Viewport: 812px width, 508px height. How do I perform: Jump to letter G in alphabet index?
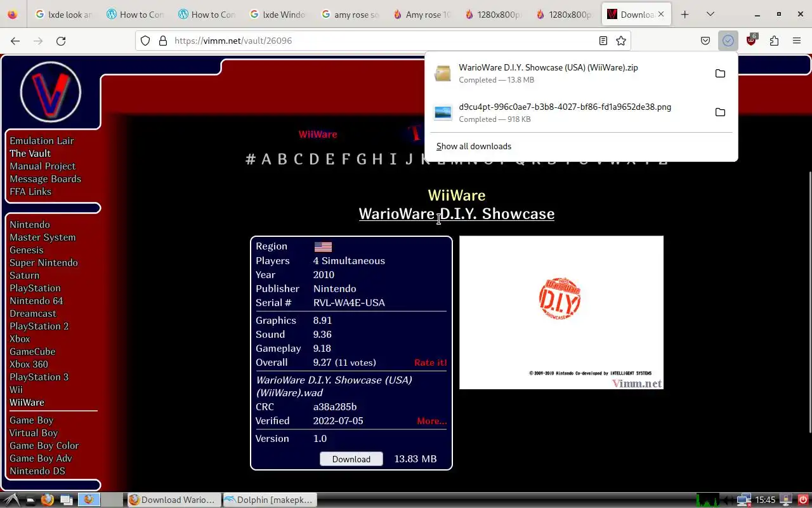pyautogui.click(x=361, y=159)
